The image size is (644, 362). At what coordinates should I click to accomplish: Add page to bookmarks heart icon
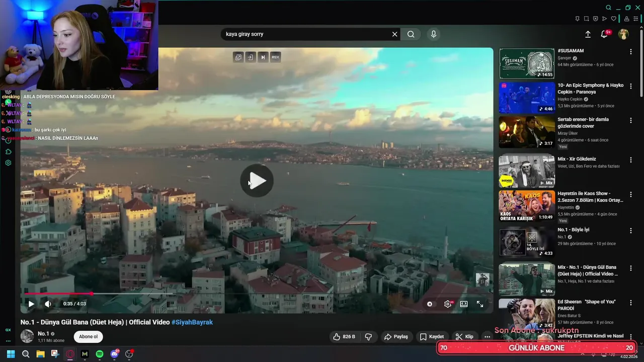(613, 19)
